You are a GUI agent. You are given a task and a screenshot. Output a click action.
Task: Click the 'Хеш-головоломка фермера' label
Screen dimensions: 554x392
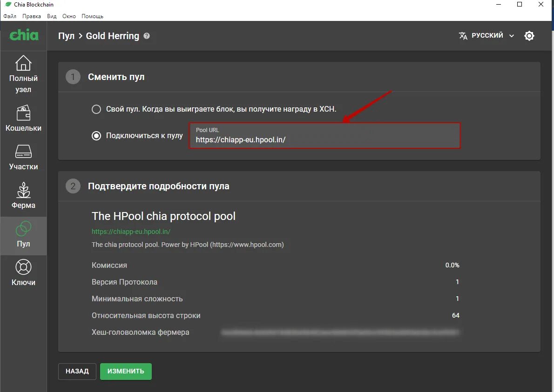pos(140,332)
